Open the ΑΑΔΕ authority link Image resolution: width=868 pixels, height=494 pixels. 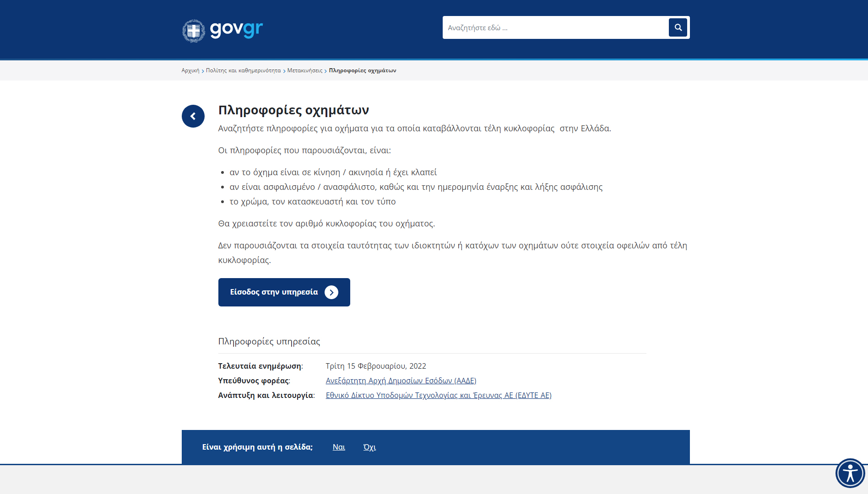point(401,381)
